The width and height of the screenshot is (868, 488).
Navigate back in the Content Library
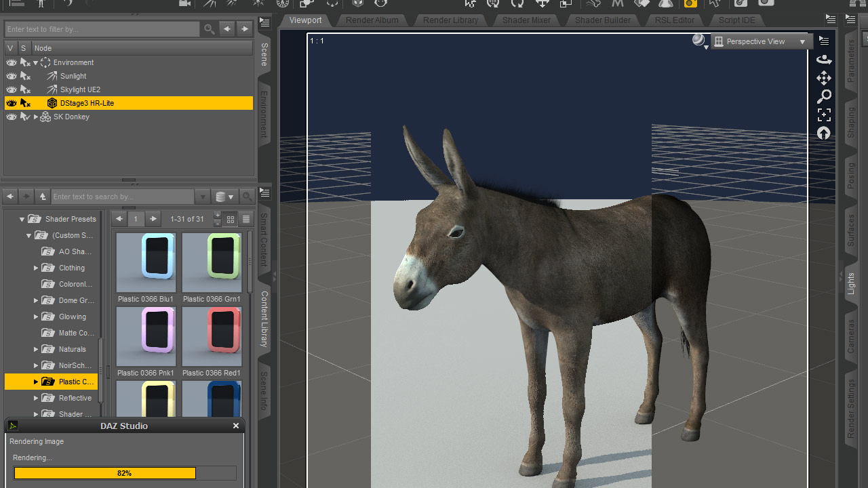(x=10, y=197)
